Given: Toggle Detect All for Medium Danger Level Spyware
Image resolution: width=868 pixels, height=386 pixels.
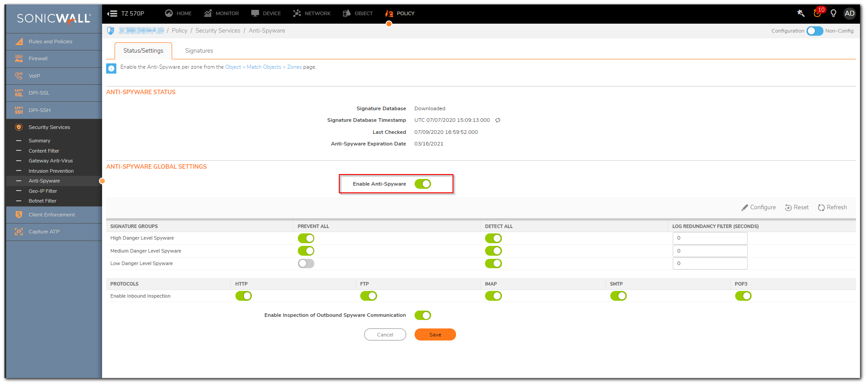Looking at the screenshot, I should pyautogui.click(x=494, y=251).
